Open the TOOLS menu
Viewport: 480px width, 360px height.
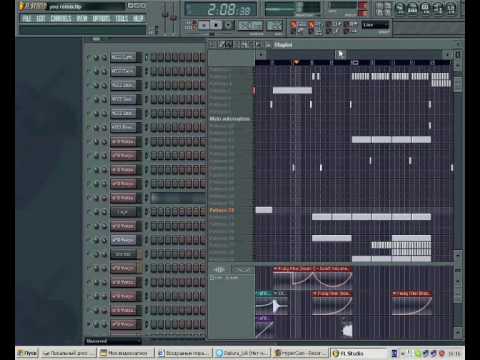click(x=122, y=18)
